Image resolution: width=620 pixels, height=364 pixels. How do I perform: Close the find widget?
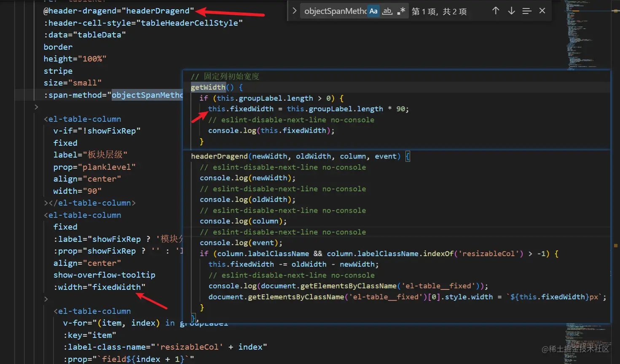542,11
